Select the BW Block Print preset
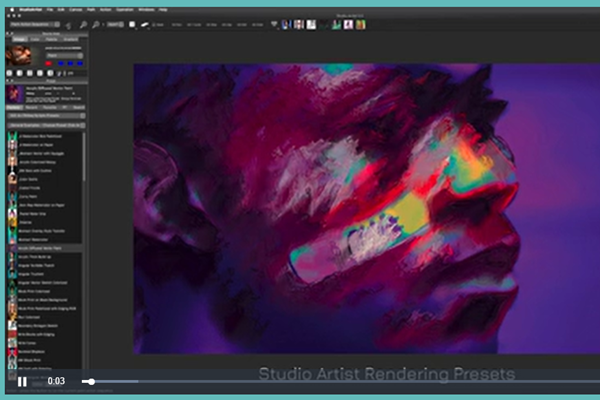 45,360
